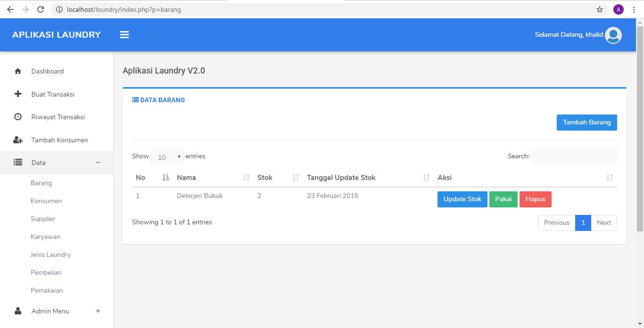Click Update Stok for Deterjen Bubuk

coord(462,199)
